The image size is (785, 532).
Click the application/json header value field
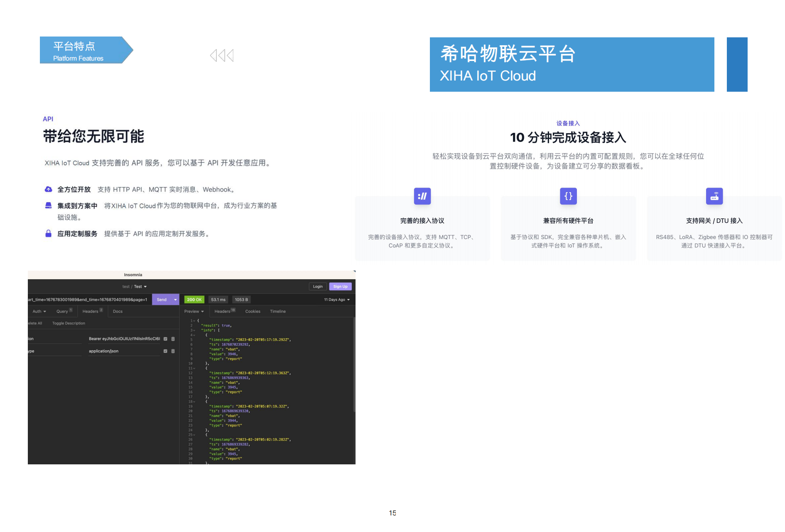point(124,351)
